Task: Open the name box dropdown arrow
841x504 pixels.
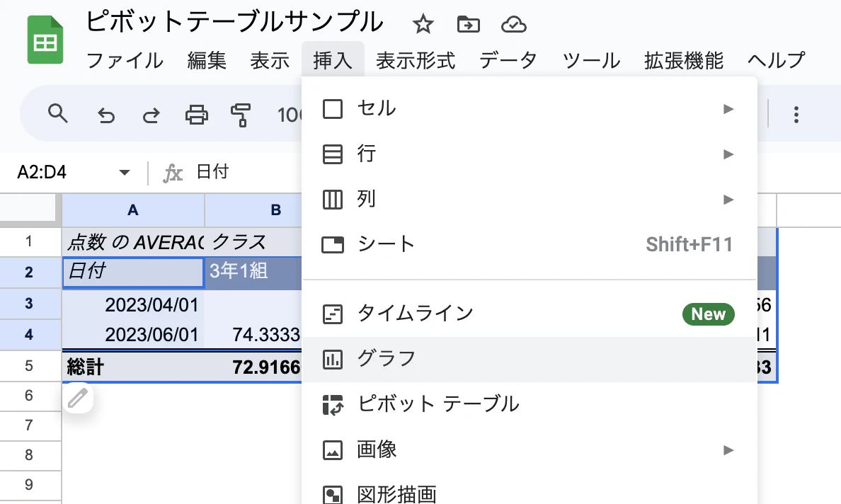Action: click(x=125, y=171)
